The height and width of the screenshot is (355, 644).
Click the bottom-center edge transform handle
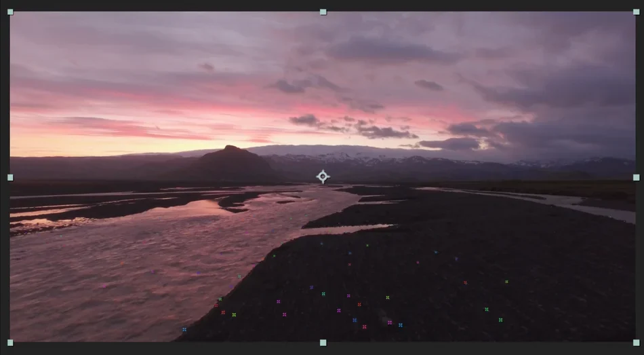[x=323, y=343]
